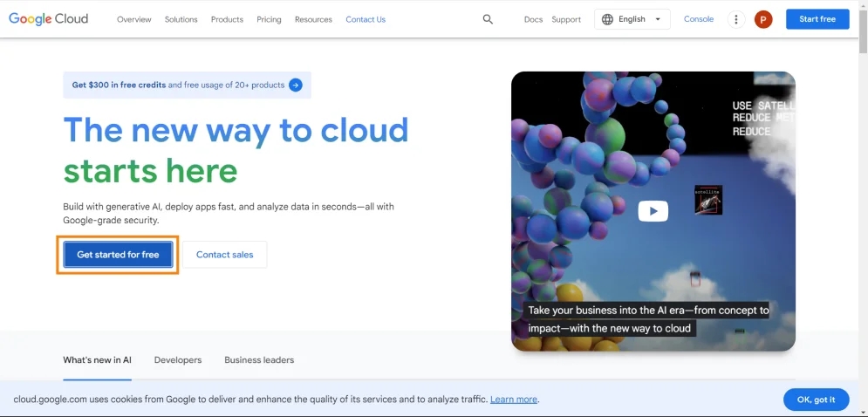Open the three-dot more options menu
This screenshot has height=417, width=868.
[735, 19]
